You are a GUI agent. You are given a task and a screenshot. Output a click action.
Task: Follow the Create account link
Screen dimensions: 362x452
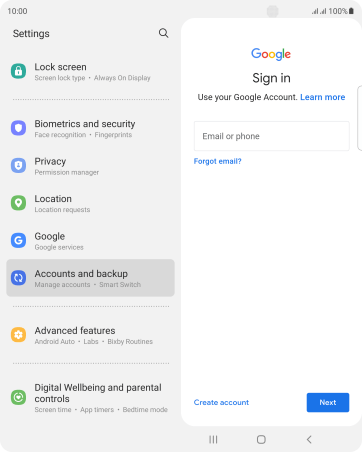pos(221,402)
